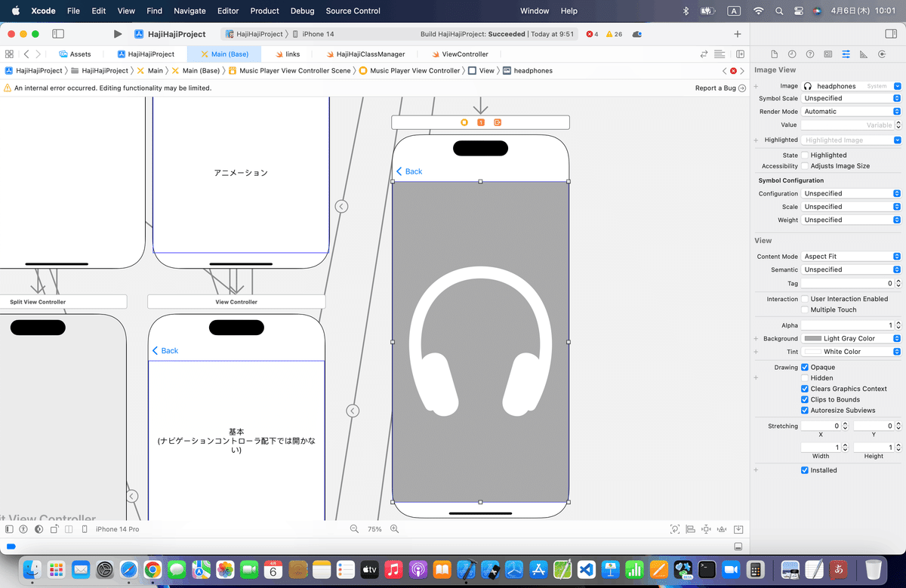Viewport: 906px width, 588px height.
Task: Switch to the ViewController tab
Action: [460, 54]
